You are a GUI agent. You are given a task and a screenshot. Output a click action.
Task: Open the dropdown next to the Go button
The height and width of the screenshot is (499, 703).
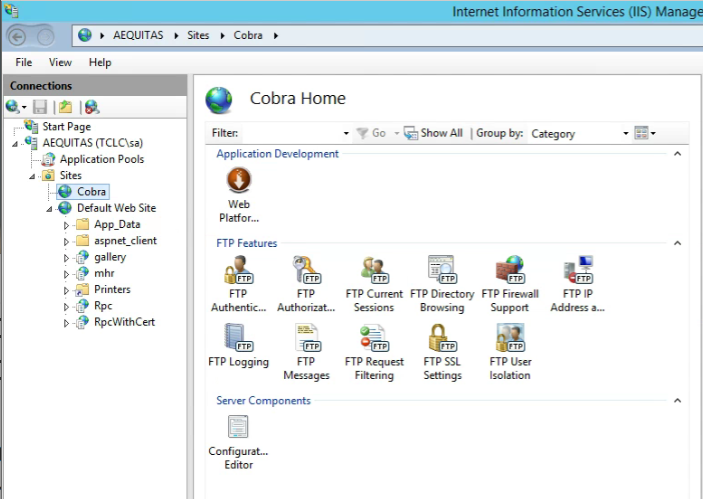pos(396,133)
